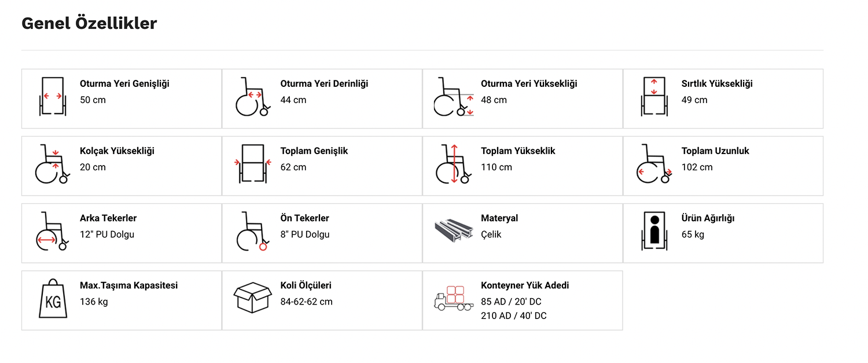868x363 pixels.
Task: Click the Toplam Genişlik width icon
Action: click(253, 164)
